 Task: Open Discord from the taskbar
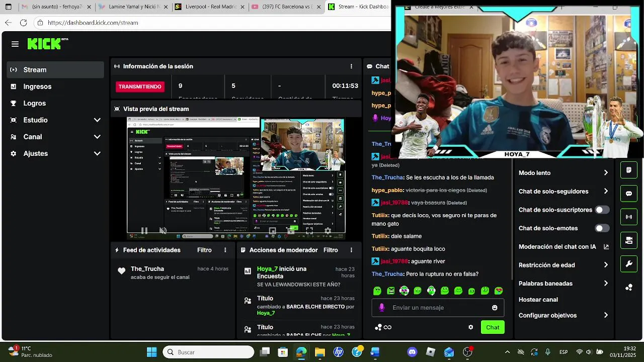(x=412, y=352)
